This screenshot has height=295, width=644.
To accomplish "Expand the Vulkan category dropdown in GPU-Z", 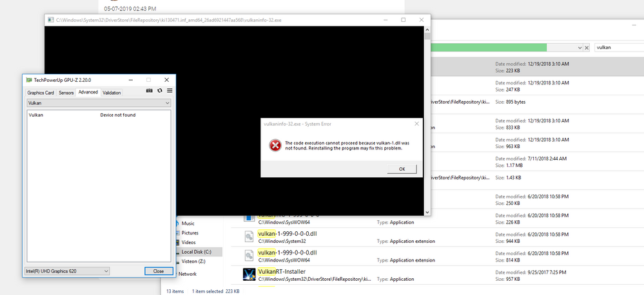I will (99, 103).
